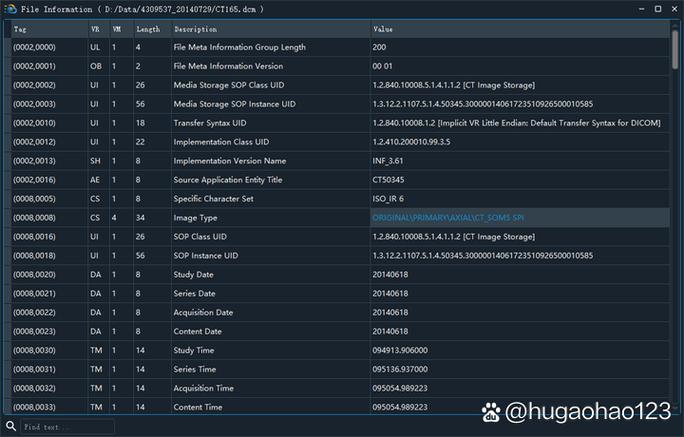Select the Series Time description
684x437 pixels.
pyautogui.click(x=195, y=369)
